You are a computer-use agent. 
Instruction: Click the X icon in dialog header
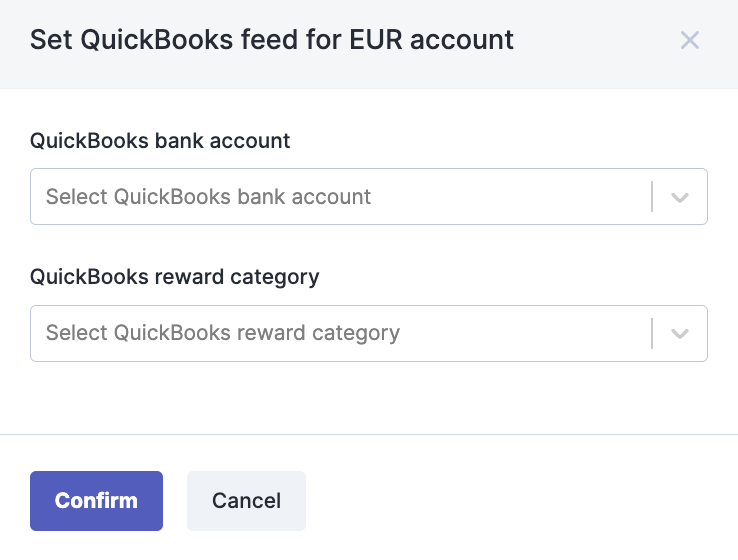pyautogui.click(x=689, y=40)
